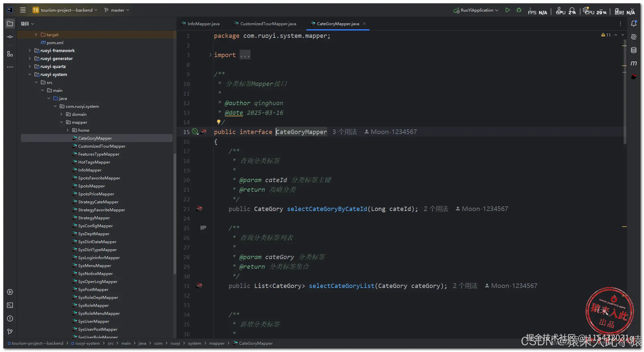
Task: Collapse the mapper package folder
Action: tap(61, 122)
